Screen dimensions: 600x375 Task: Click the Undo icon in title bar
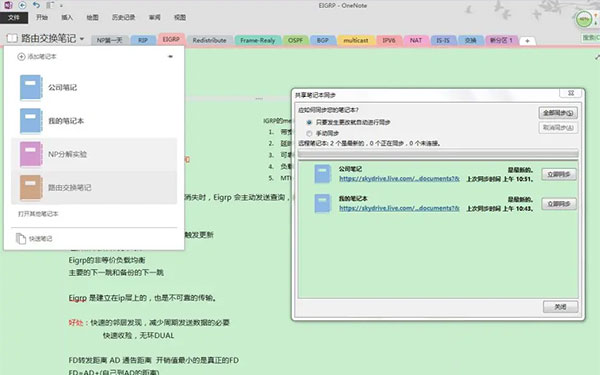click(36, 5)
